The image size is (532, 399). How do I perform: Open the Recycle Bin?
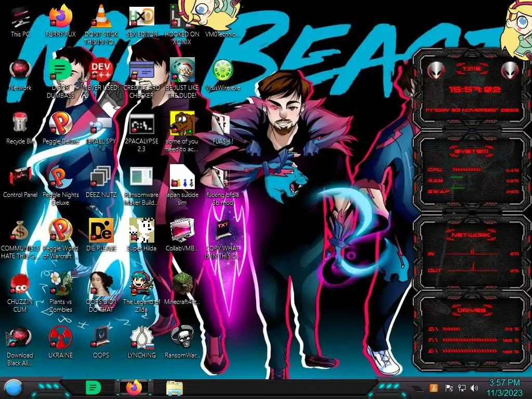point(20,128)
